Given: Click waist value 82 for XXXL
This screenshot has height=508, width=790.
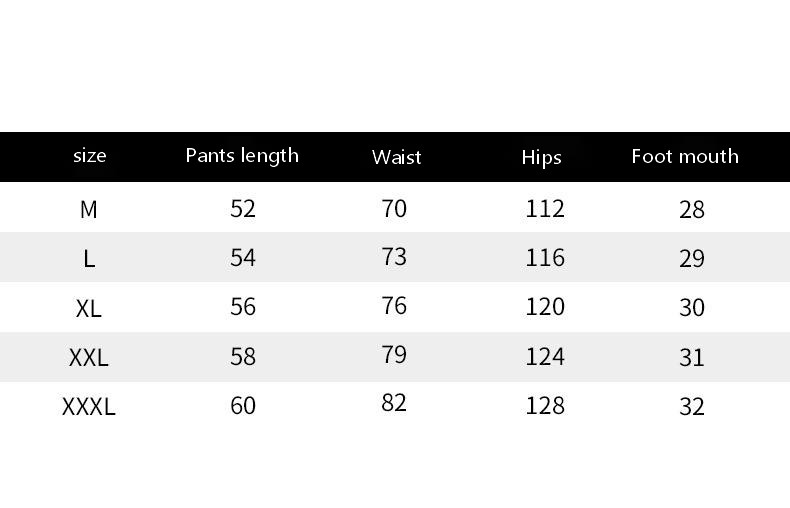Looking at the screenshot, I should tap(394, 403).
